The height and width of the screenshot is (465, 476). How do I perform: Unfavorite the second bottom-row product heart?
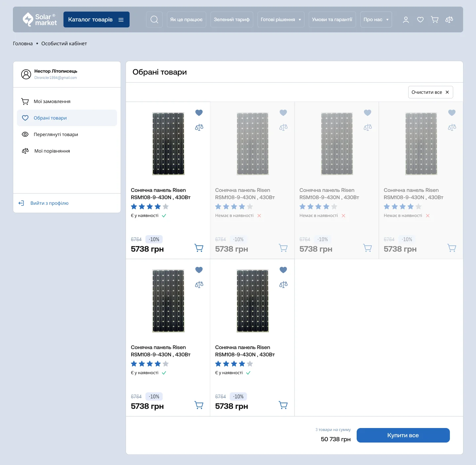(283, 270)
